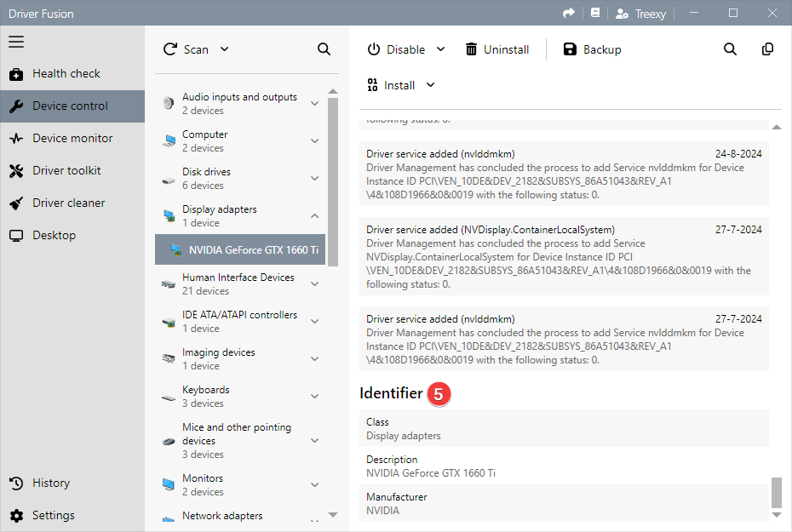Open Driver toolkit section
Viewport: 792px width, 532px height.
pyautogui.click(x=72, y=170)
